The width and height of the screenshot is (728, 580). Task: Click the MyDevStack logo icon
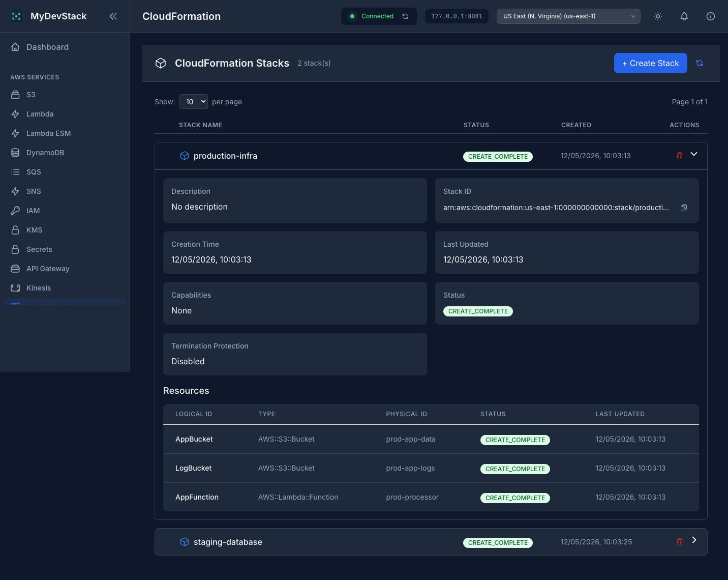point(16,16)
